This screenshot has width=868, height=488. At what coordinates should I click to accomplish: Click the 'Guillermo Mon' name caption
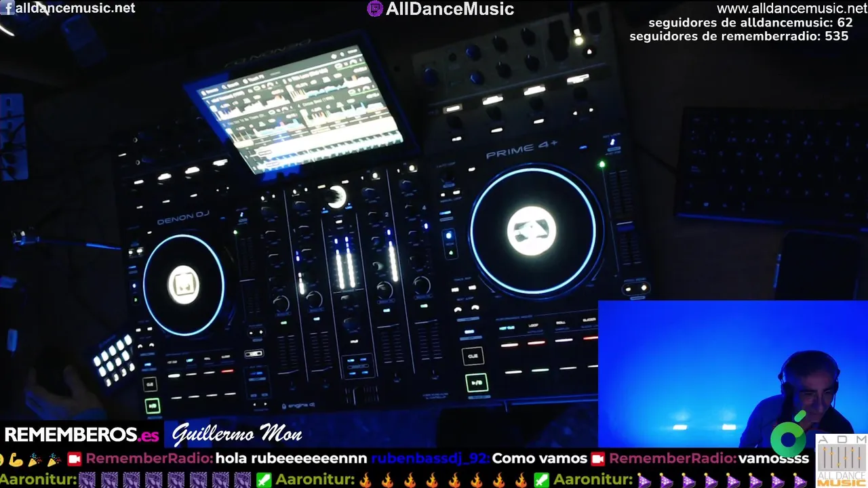click(237, 434)
